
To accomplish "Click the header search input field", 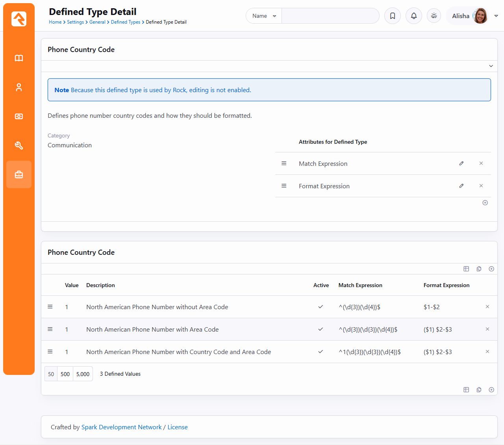I will (x=330, y=16).
